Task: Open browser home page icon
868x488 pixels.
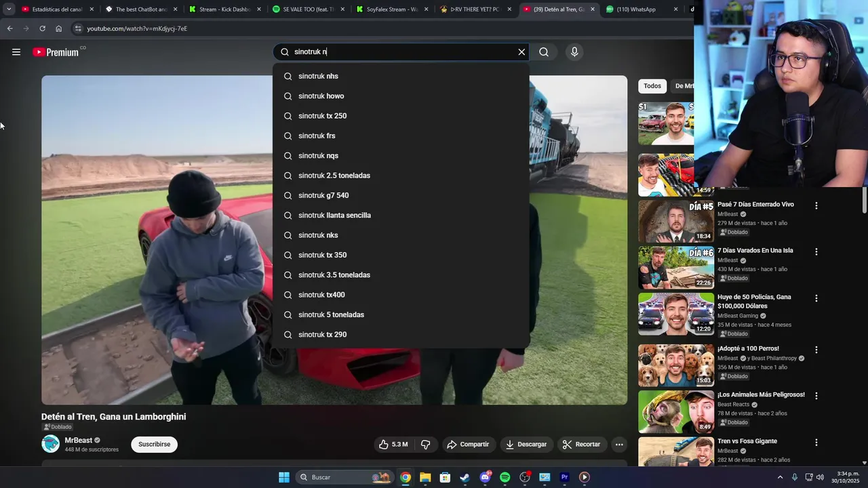Action: [58, 28]
